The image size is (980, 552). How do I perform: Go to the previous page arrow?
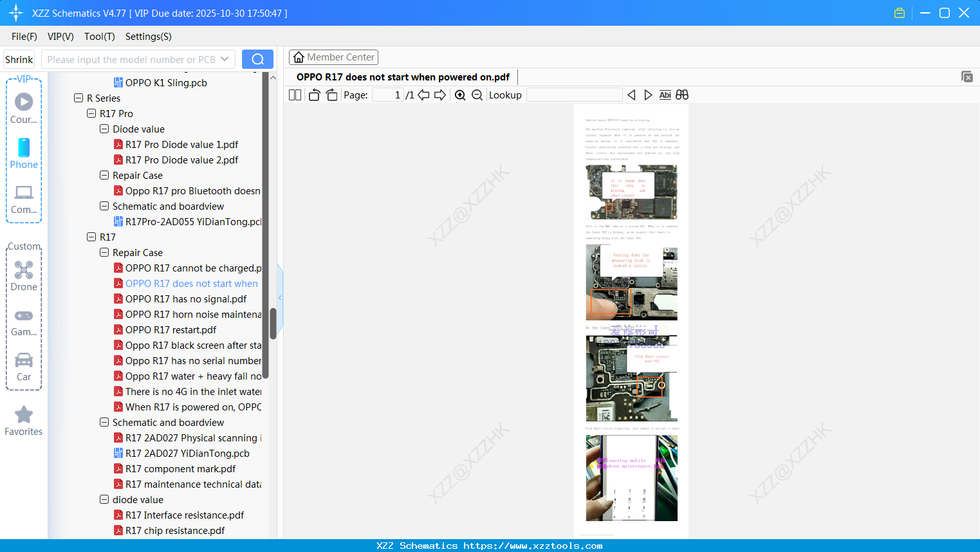coord(423,95)
